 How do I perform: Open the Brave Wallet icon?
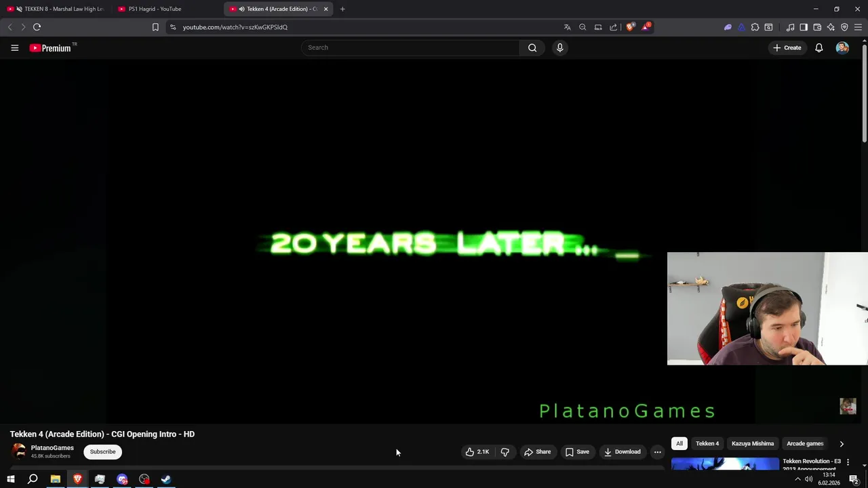[817, 27]
